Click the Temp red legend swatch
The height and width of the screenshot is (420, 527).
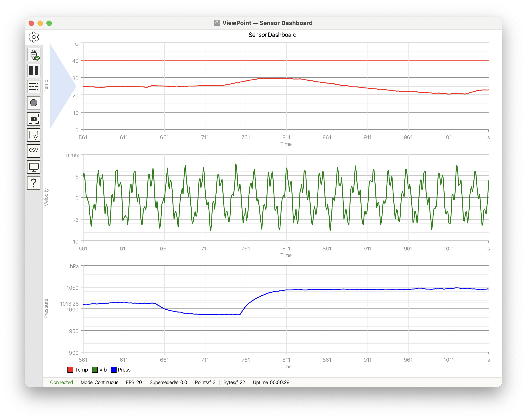point(70,370)
